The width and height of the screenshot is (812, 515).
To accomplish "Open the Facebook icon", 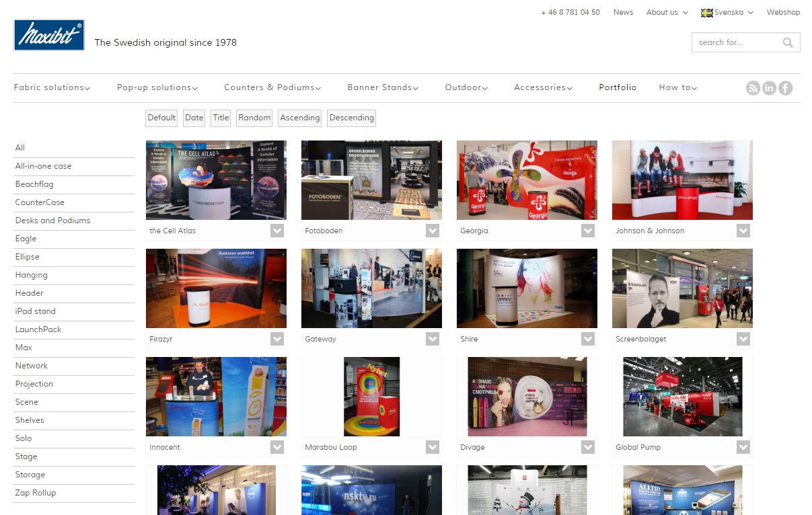I will pos(786,88).
